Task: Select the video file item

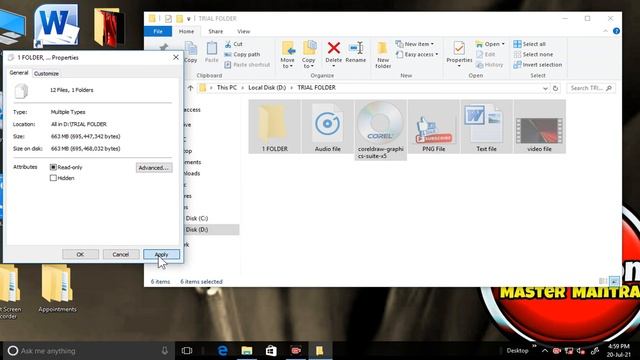Action: click(539, 127)
